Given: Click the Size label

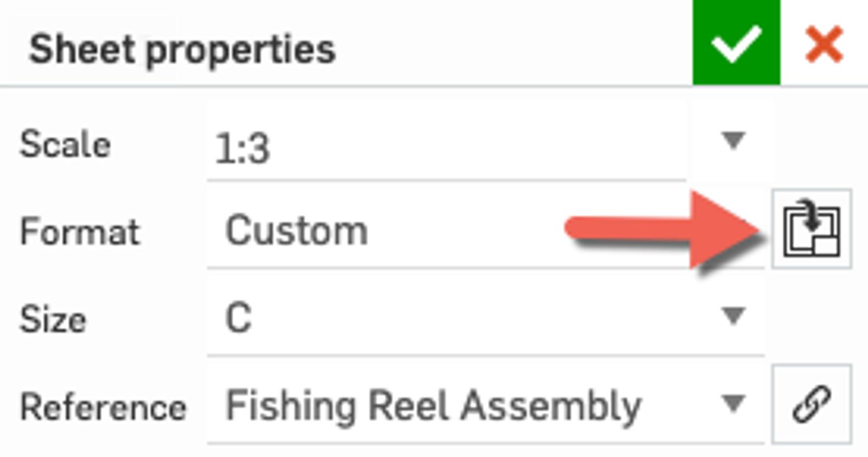Looking at the screenshot, I should 53,319.
